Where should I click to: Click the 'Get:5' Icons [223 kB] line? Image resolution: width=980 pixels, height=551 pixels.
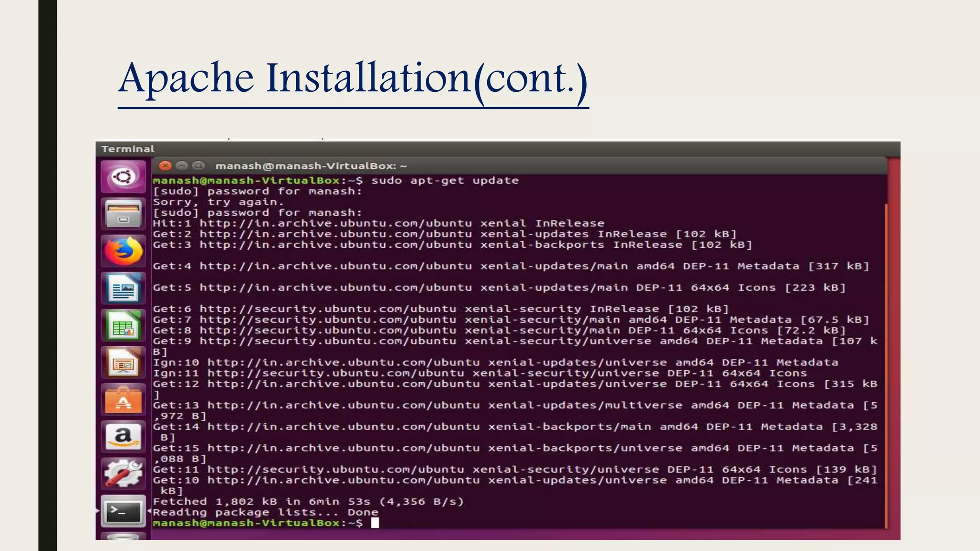coord(500,288)
